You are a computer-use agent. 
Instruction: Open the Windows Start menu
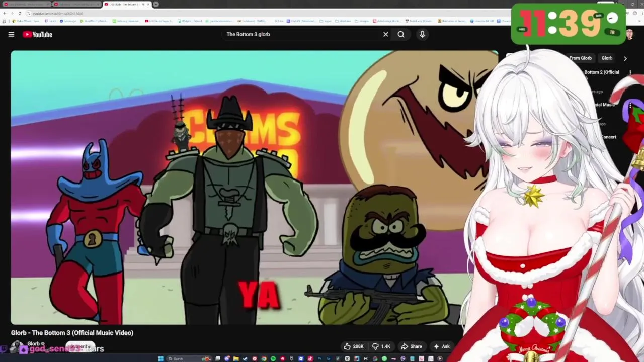160,358
